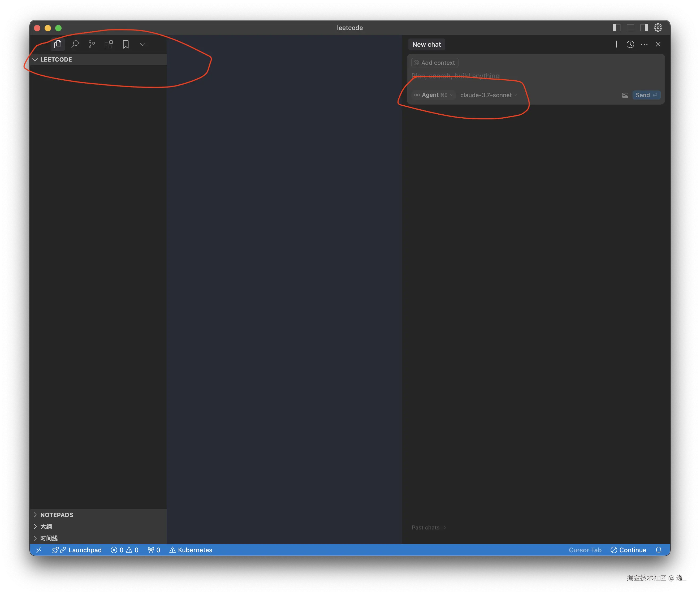Toggle the primary left sidebar layout
This screenshot has width=700, height=595.
[x=616, y=28]
